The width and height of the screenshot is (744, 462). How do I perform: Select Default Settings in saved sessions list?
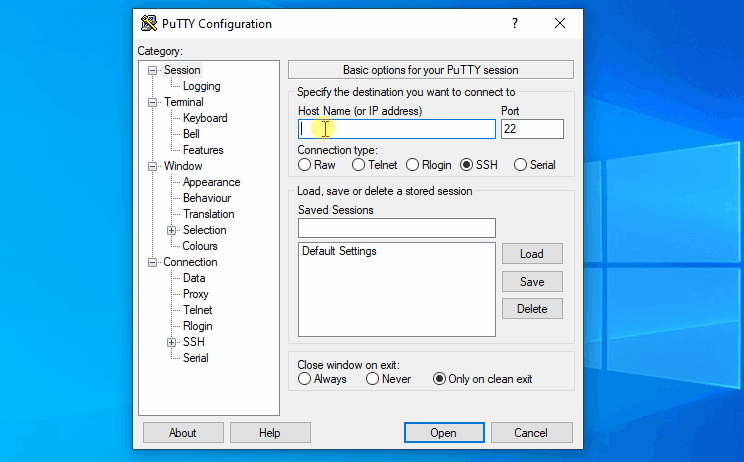tap(339, 252)
